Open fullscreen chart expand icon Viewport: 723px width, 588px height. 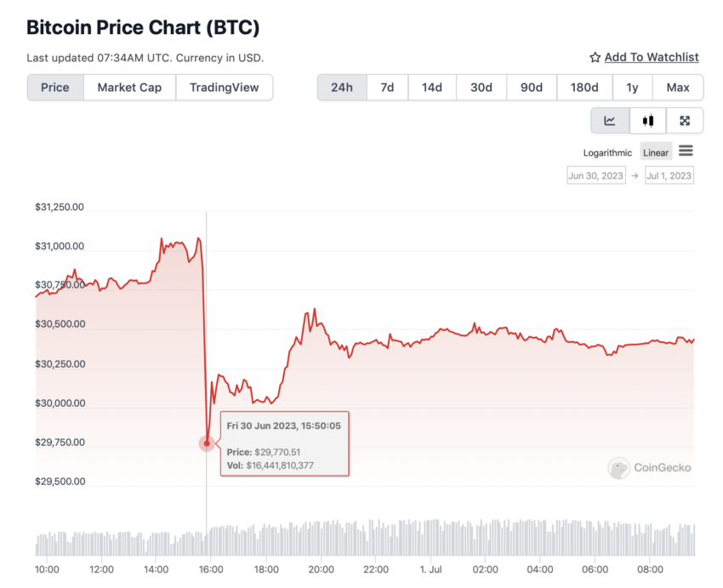tap(685, 121)
